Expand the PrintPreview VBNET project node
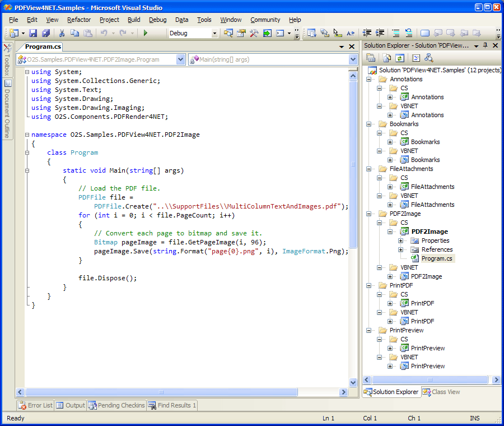 coord(390,366)
